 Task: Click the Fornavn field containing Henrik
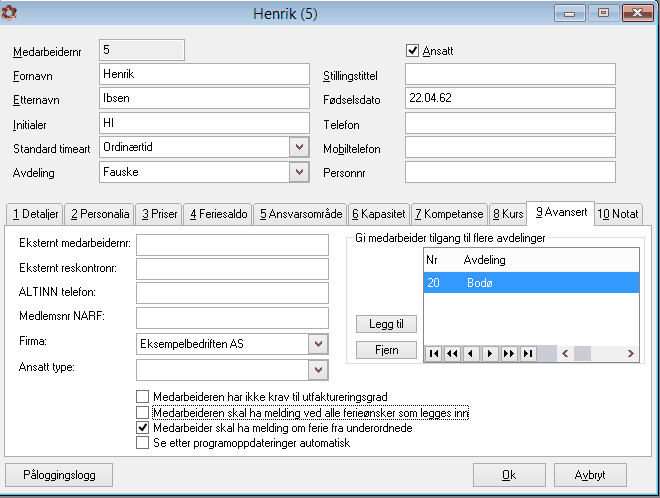[205, 74]
